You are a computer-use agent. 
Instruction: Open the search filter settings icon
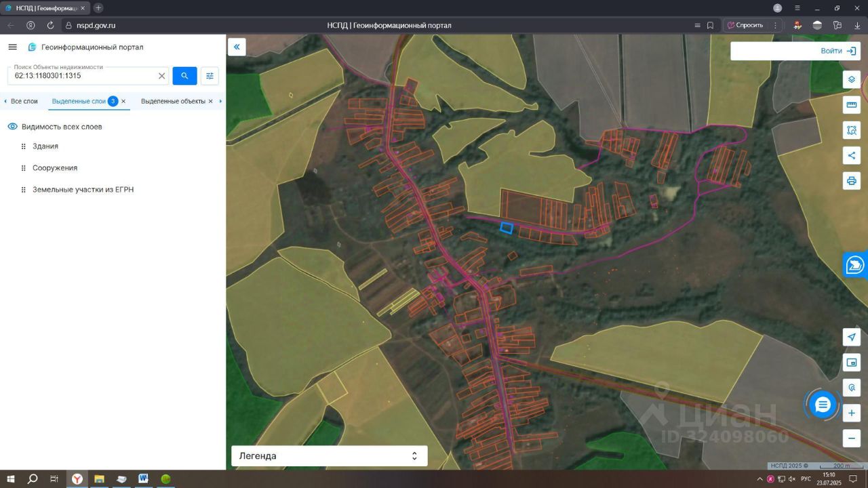pos(210,76)
